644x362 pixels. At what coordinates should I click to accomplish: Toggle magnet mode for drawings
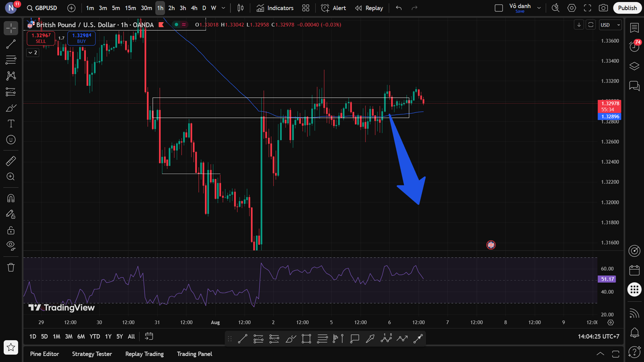pos(11,198)
